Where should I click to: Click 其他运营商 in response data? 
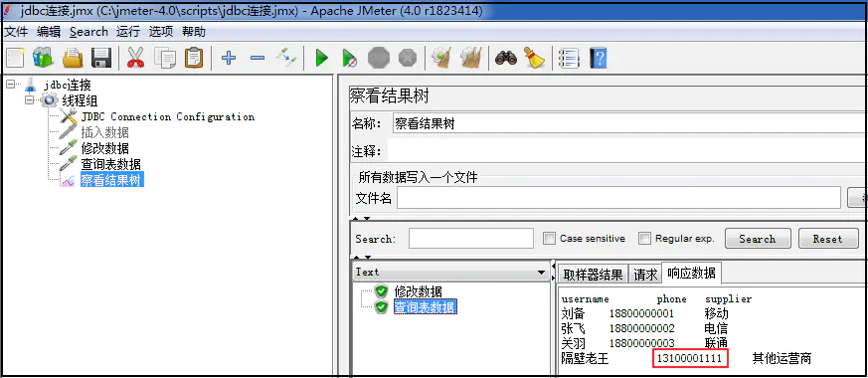[781, 359]
